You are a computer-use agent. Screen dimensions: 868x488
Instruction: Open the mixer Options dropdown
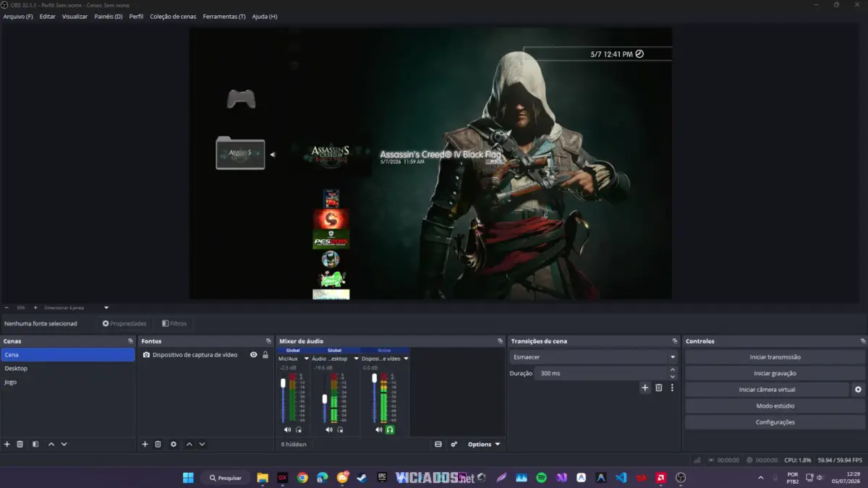click(484, 445)
